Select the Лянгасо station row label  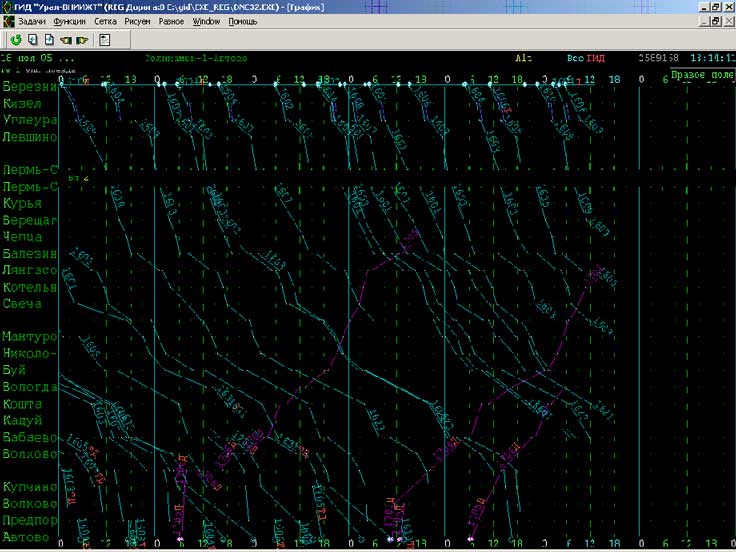coord(30,270)
